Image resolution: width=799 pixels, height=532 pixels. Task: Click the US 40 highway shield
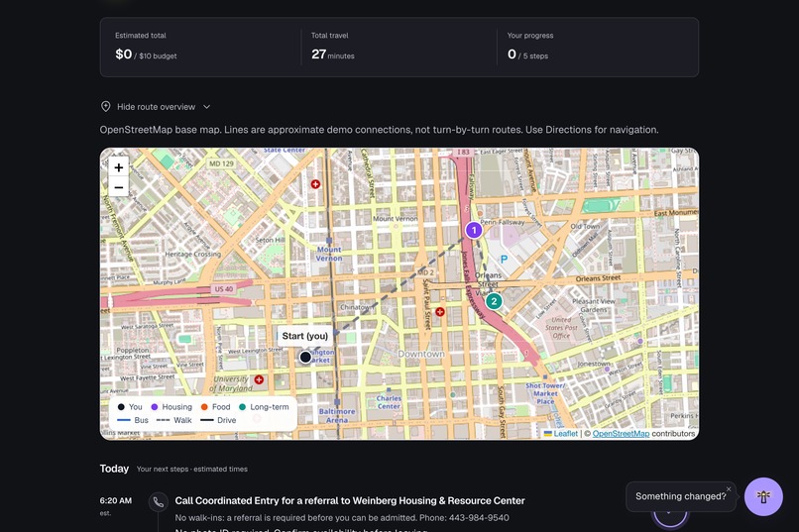[x=224, y=289]
